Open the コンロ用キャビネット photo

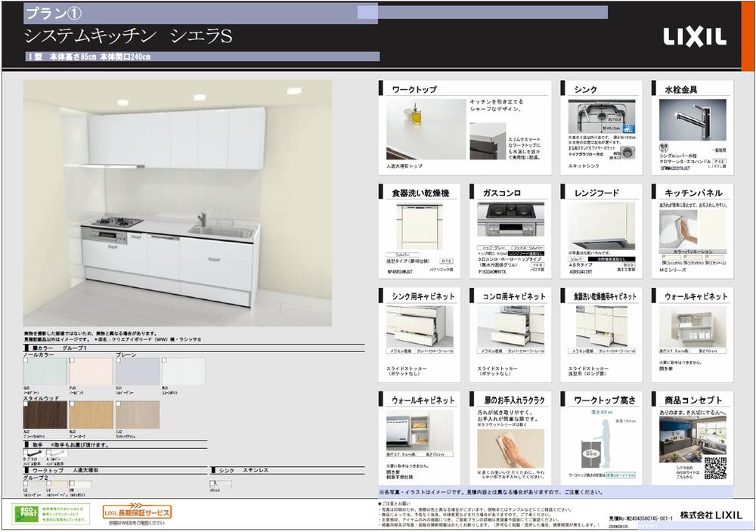[x=510, y=326]
